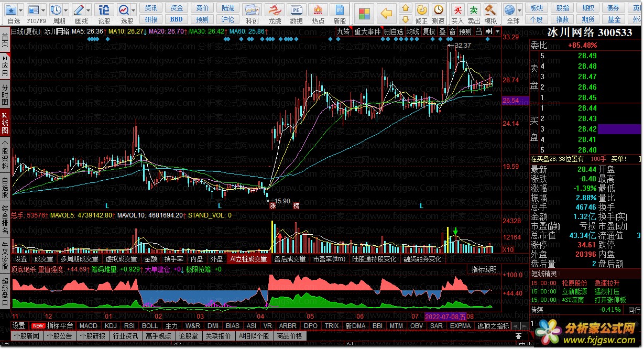Select the AI立桩成交量 tab
Image resolution: width=644 pixels, height=349 pixels.
point(249,259)
